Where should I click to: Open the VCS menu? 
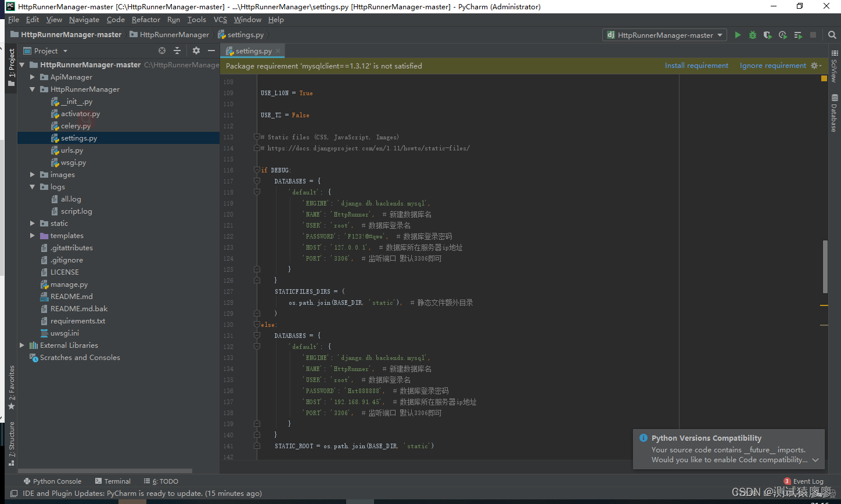[220, 19]
